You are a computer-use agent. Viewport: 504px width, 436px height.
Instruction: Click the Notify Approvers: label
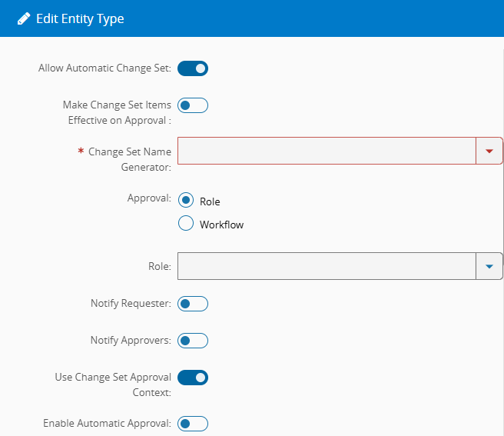point(131,341)
